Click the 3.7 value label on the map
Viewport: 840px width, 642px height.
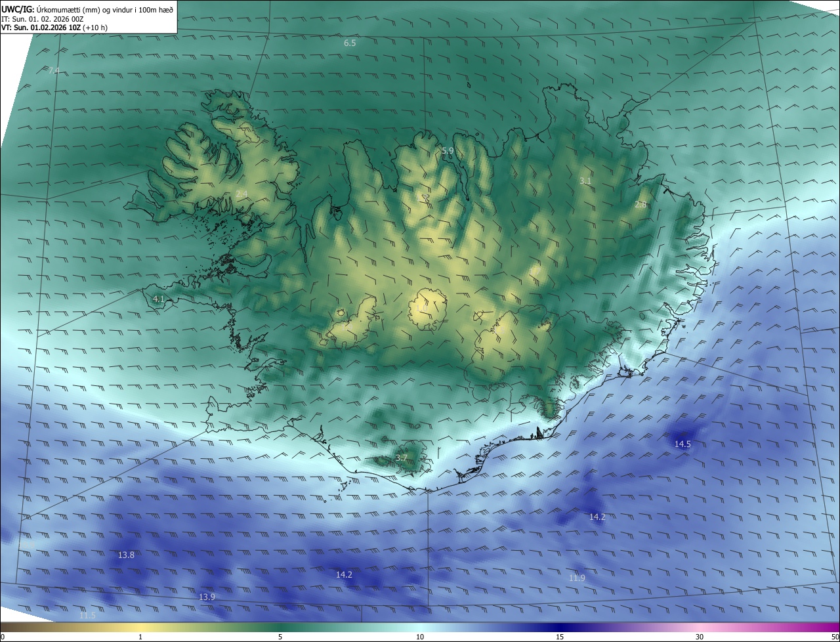[402, 458]
